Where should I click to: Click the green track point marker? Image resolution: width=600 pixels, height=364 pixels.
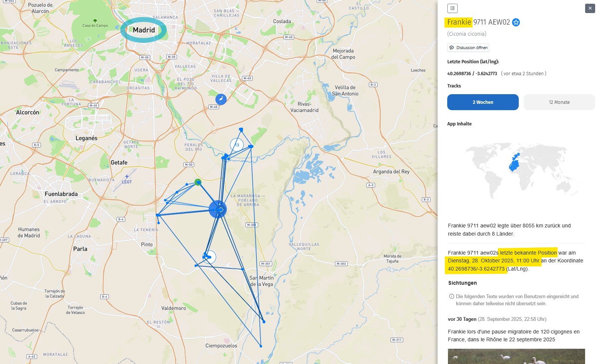(198, 182)
